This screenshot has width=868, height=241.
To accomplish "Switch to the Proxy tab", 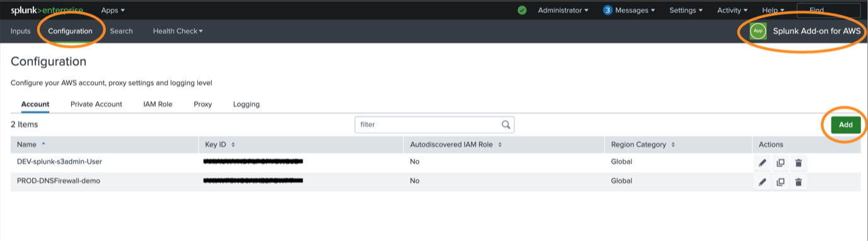I will pos(202,104).
